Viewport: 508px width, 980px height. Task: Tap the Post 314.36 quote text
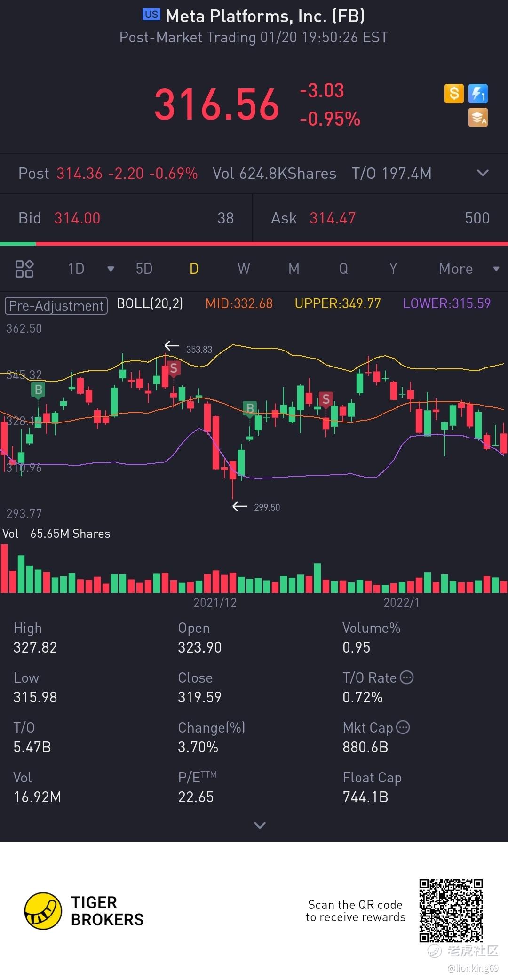pyautogui.click(x=108, y=173)
